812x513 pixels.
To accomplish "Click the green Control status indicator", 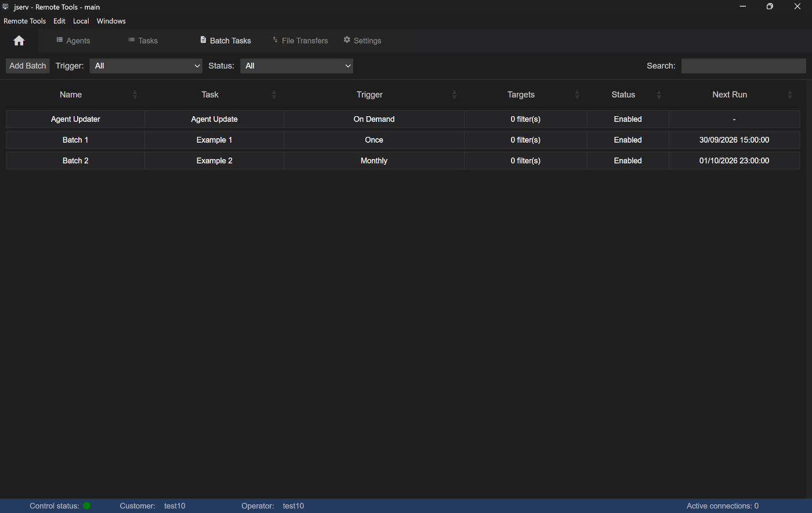I will pyautogui.click(x=87, y=505).
